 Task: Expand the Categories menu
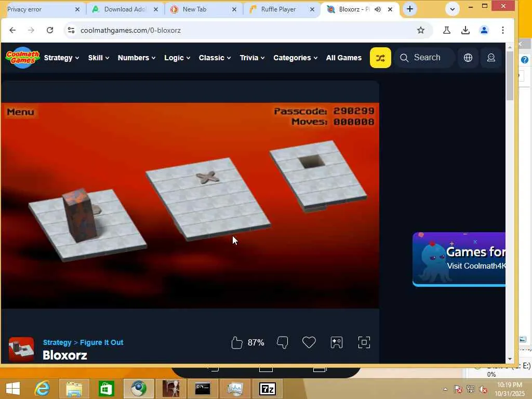point(295,58)
